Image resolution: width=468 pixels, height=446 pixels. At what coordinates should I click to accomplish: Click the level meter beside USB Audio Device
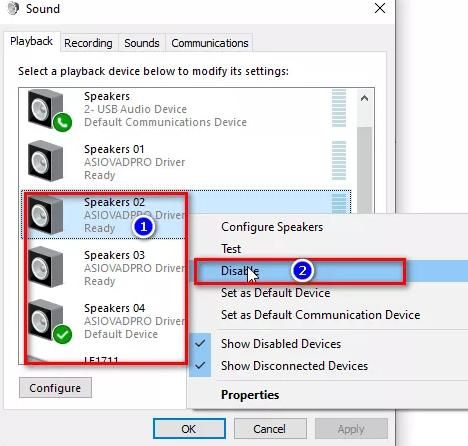tap(339, 108)
